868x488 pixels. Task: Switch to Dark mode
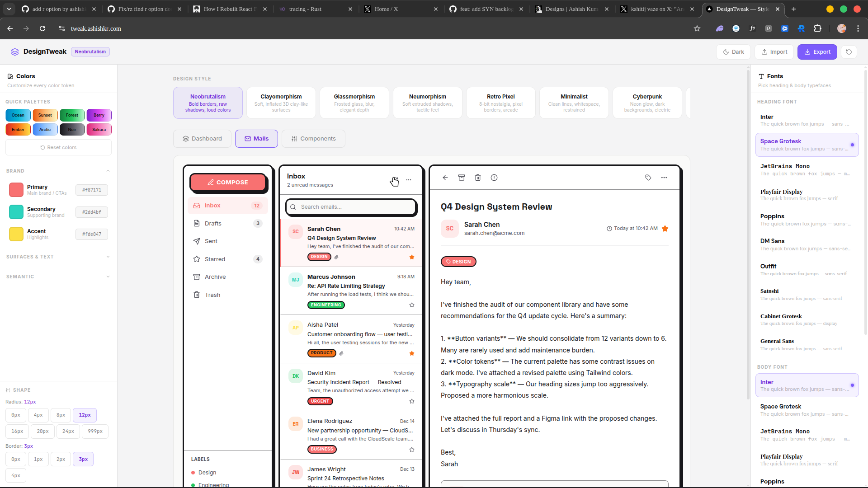[733, 52]
